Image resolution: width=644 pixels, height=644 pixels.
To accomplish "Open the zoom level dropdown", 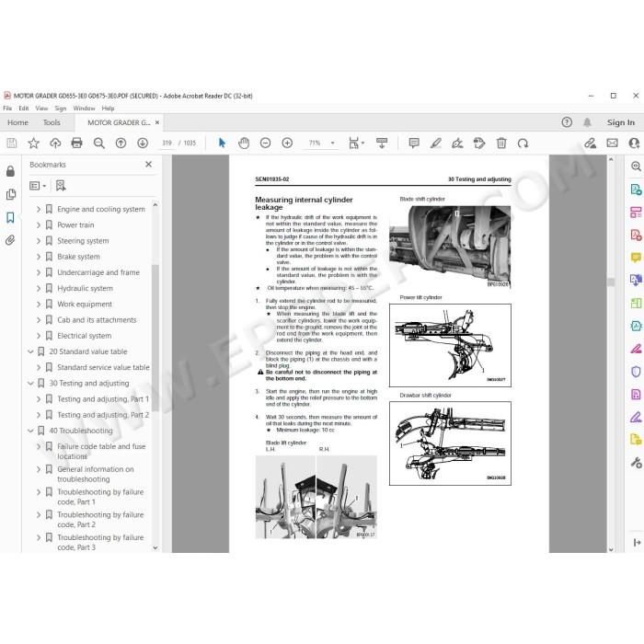I will click(x=333, y=143).
